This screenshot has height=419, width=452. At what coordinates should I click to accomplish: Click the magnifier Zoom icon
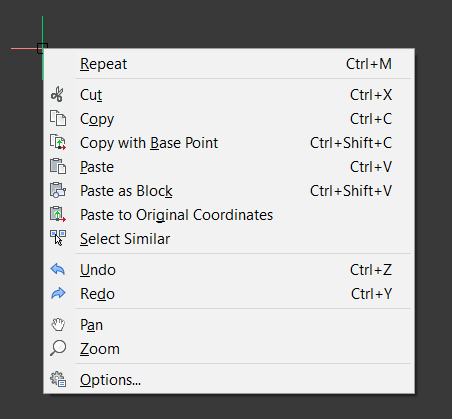point(58,349)
